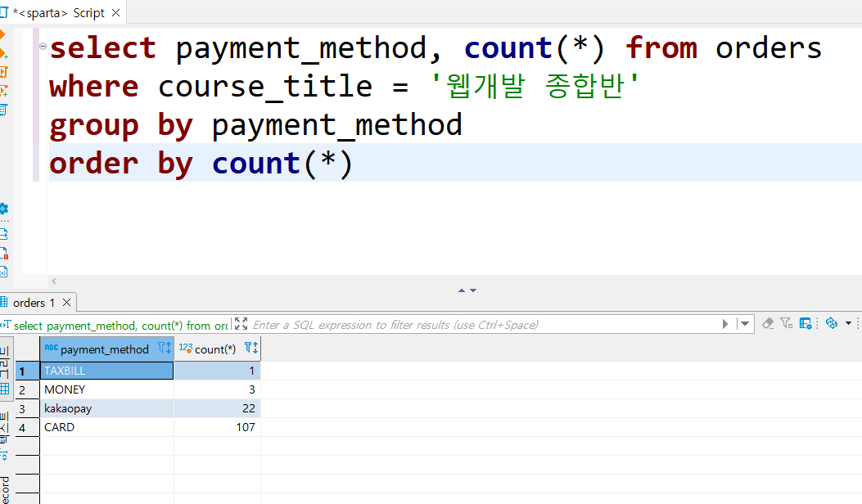Click the 'orders' table name in editor

click(x=769, y=48)
